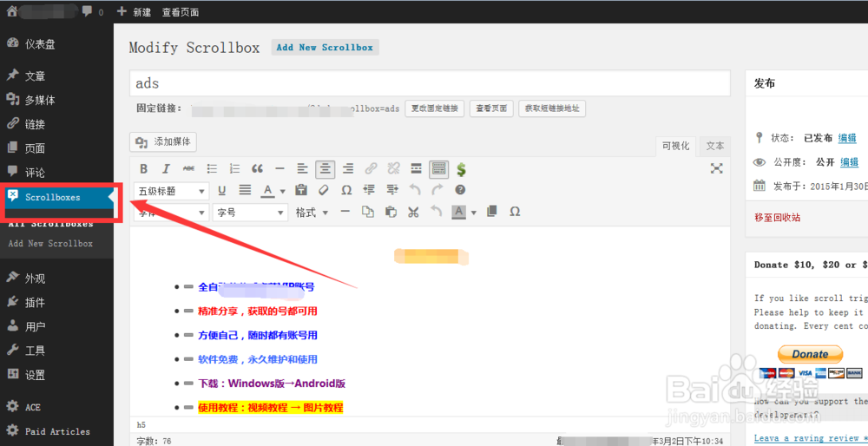This screenshot has width=868, height=446.
Task: Click the 查看页面 button under title
Action: pos(491,108)
